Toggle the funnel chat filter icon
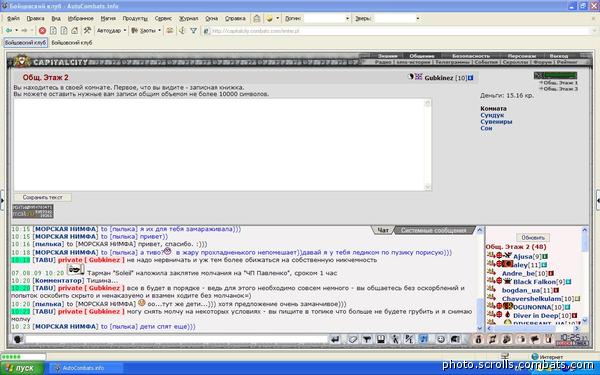The image size is (600, 375). point(367,339)
